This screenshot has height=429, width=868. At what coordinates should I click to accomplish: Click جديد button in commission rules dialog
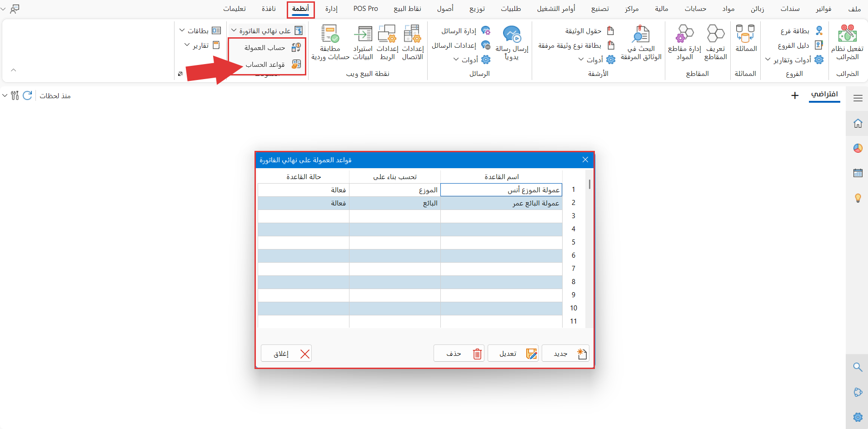tap(565, 354)
